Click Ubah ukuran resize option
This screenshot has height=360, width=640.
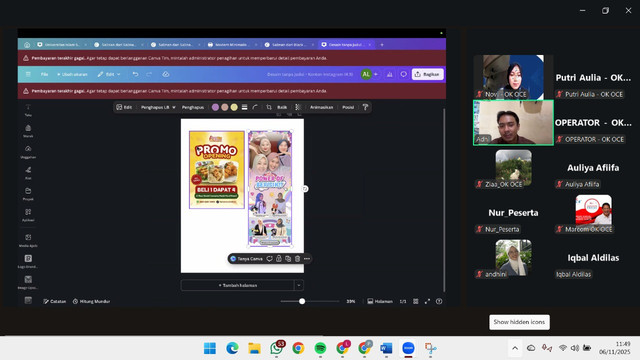[x=72, y=74]
